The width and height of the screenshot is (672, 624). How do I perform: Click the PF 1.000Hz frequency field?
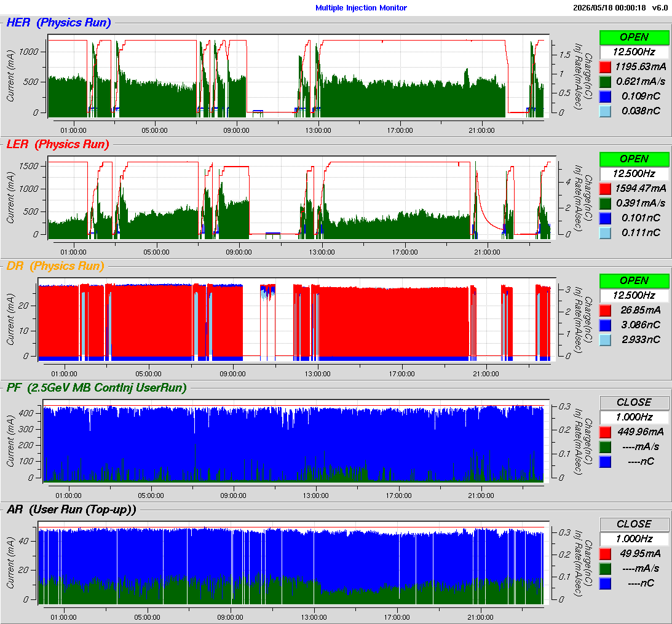[x=634, y=417]
